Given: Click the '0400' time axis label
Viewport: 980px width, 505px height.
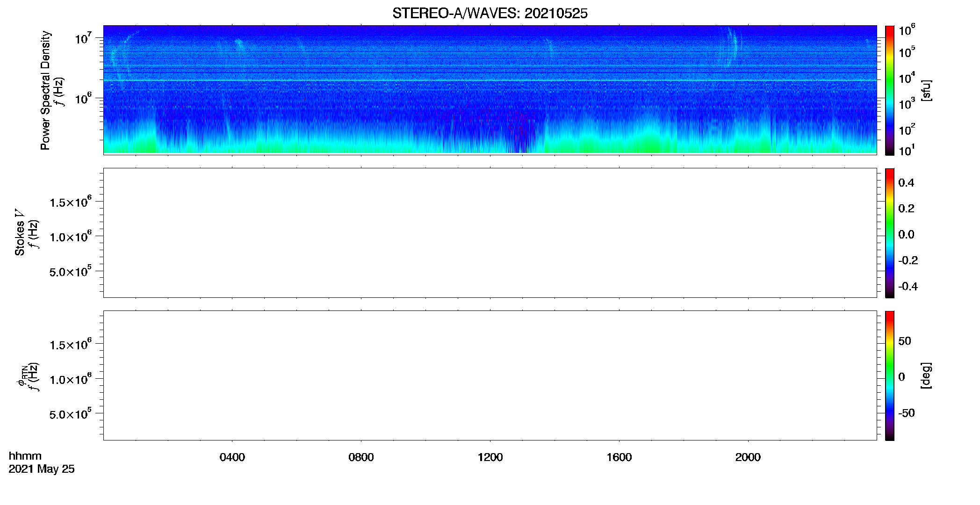Looking at the screenshot, I should [232, 457].
